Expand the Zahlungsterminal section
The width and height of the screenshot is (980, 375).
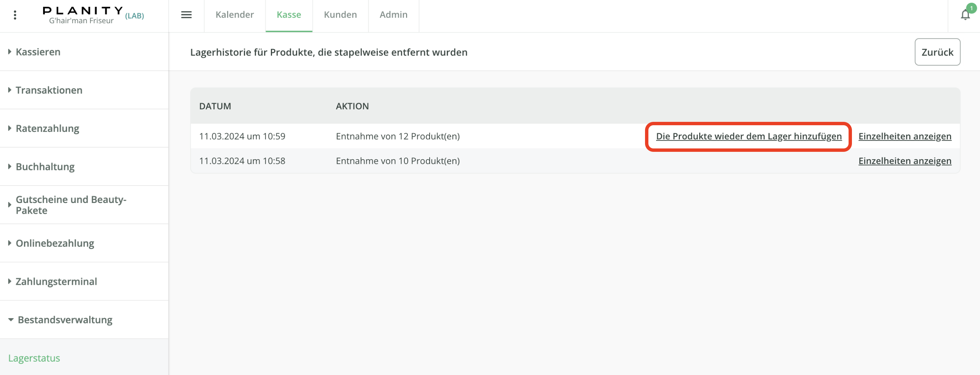tap(56, 281)
